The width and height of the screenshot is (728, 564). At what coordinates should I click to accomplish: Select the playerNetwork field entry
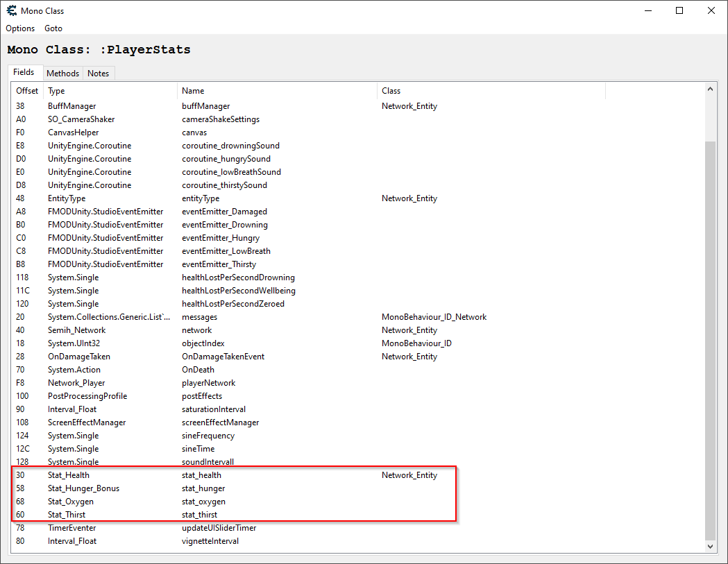point(208,382)
